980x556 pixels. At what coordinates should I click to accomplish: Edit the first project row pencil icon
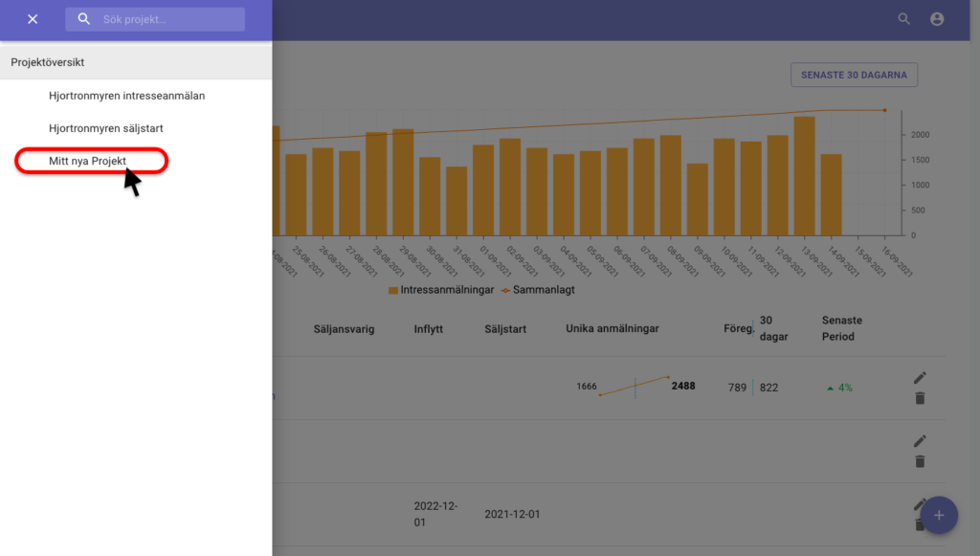pos(920,377)
